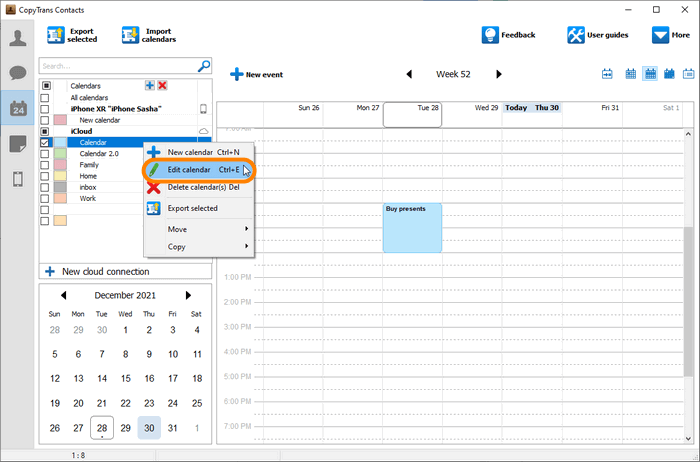Screen dimensions: 700x462
Task: Switch to List view icon
Action: point(688,74)
